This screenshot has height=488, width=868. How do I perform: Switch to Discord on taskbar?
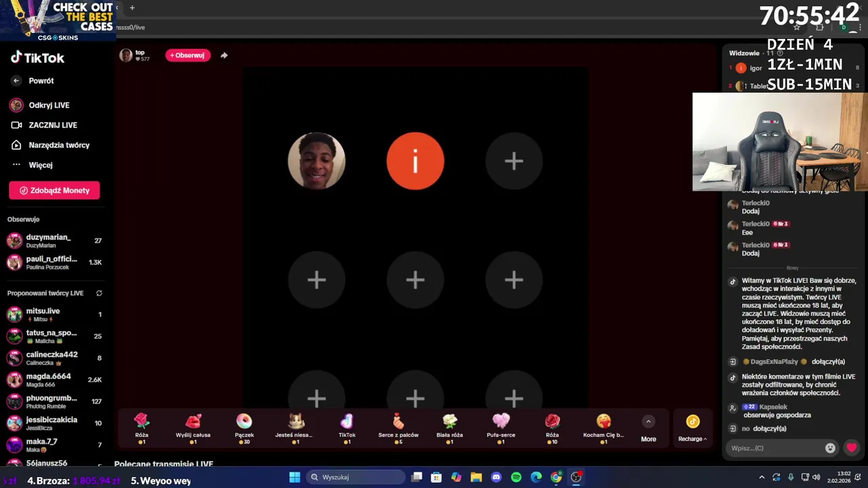click(x=496, y=477)
